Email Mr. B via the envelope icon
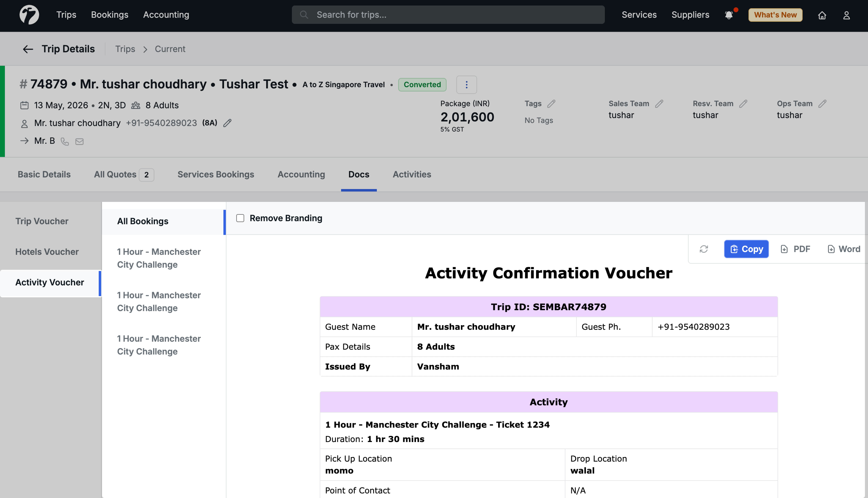The image size is (868, 498). pyautogui.click(x=79, y=141)
